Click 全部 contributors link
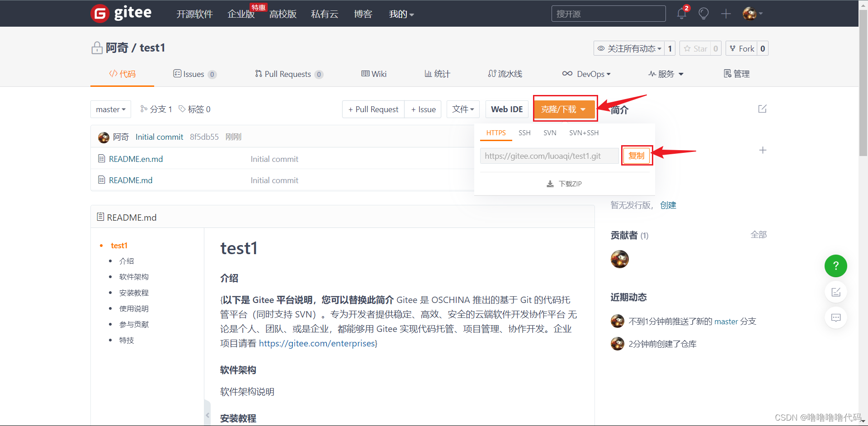 (x=759, y=235)
